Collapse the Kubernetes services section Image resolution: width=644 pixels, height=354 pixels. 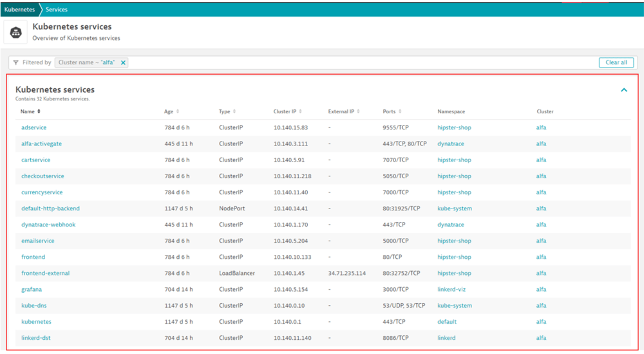tap(623, 90)
